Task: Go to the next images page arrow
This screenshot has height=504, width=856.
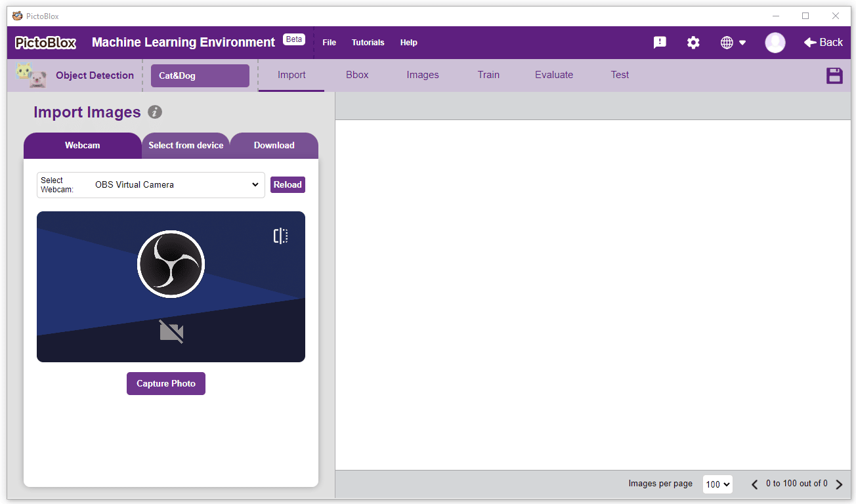Action: 839,485
